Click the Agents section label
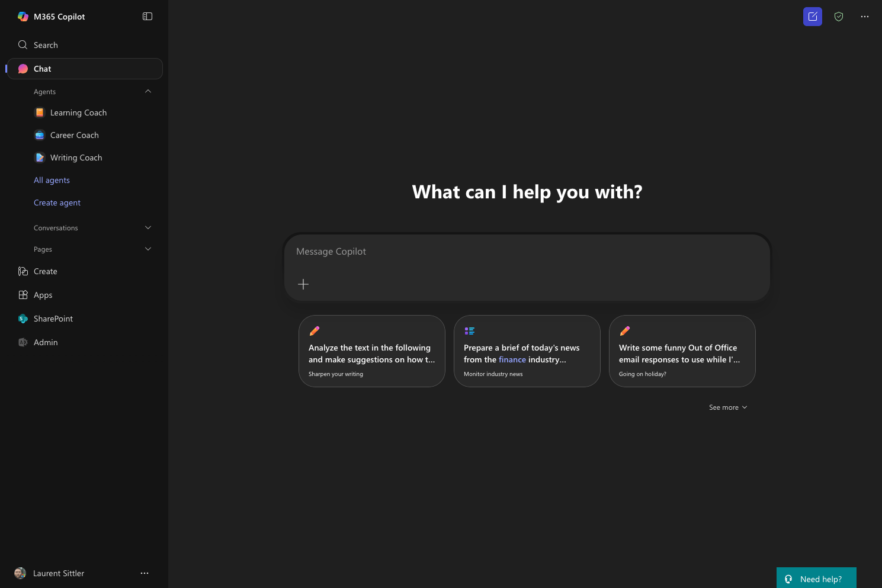 [44, 92]
